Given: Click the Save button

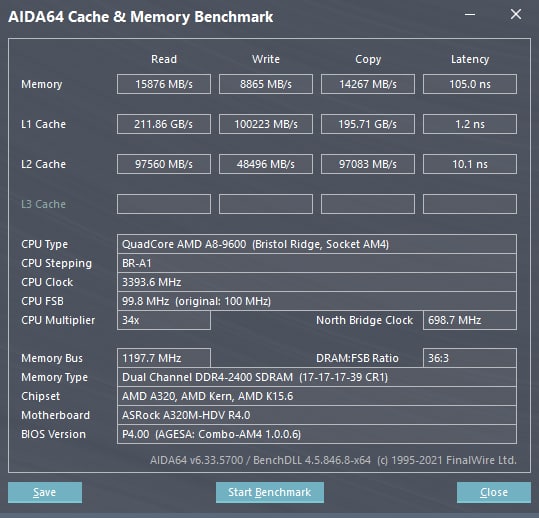Looking at the screenshot, I should pyautogui.click(x=45, y=492).
